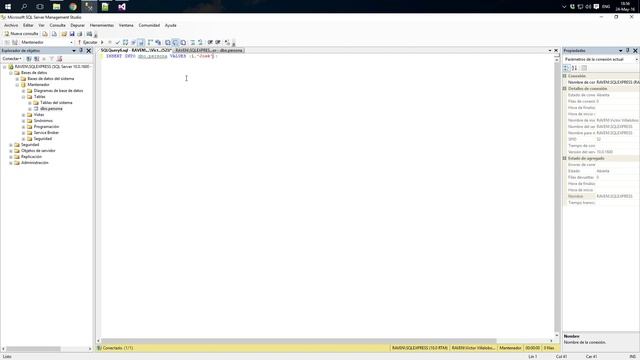Select the dbo.persona table in Object Explorer
The width and height of the screenshot is (640, 360).
(51, 109)
